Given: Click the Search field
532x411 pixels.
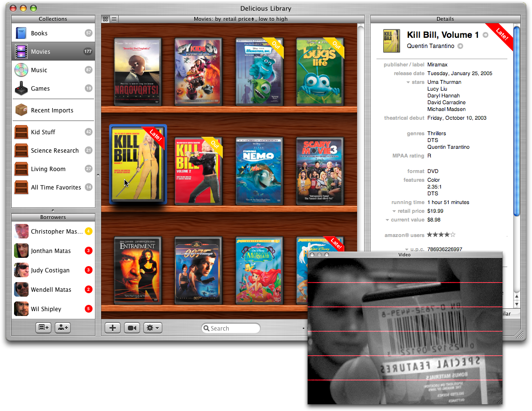Looking at the screenshot, I should click(231, 328).
